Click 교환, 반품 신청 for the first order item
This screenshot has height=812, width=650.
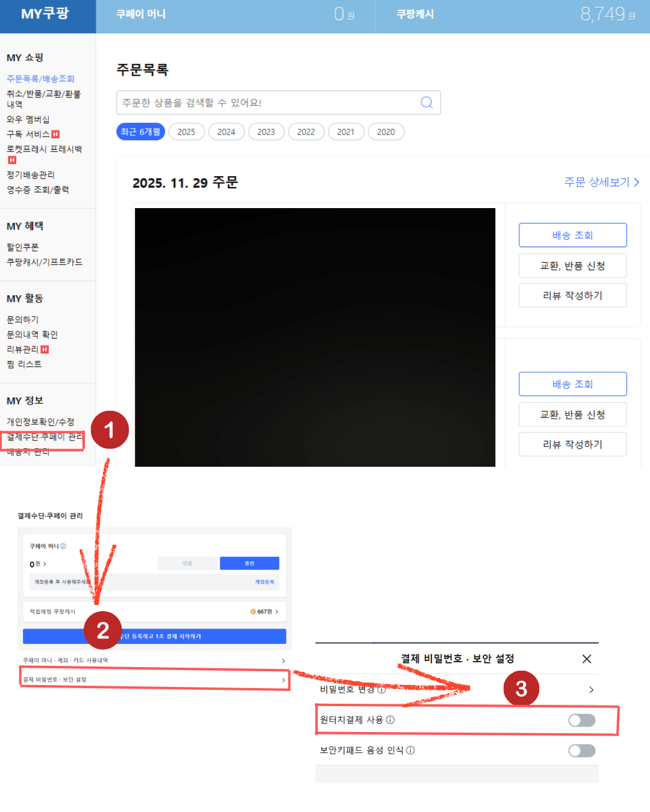tap(573, 266)
